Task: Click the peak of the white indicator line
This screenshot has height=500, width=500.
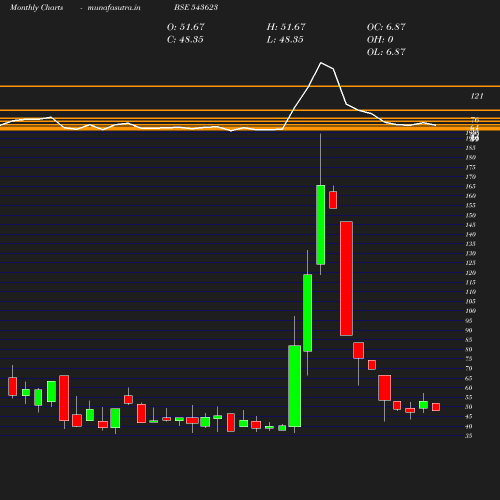Action: click(321, 63)
